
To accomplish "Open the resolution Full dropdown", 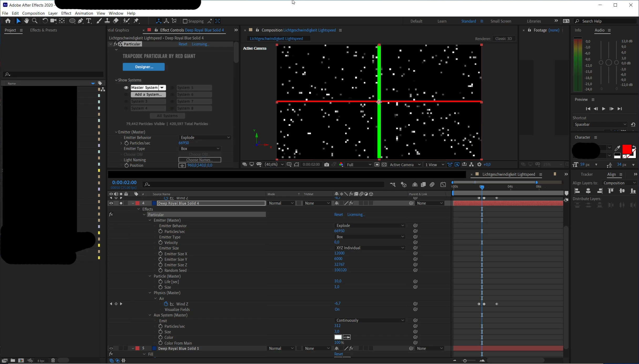I will click(359, 164).
